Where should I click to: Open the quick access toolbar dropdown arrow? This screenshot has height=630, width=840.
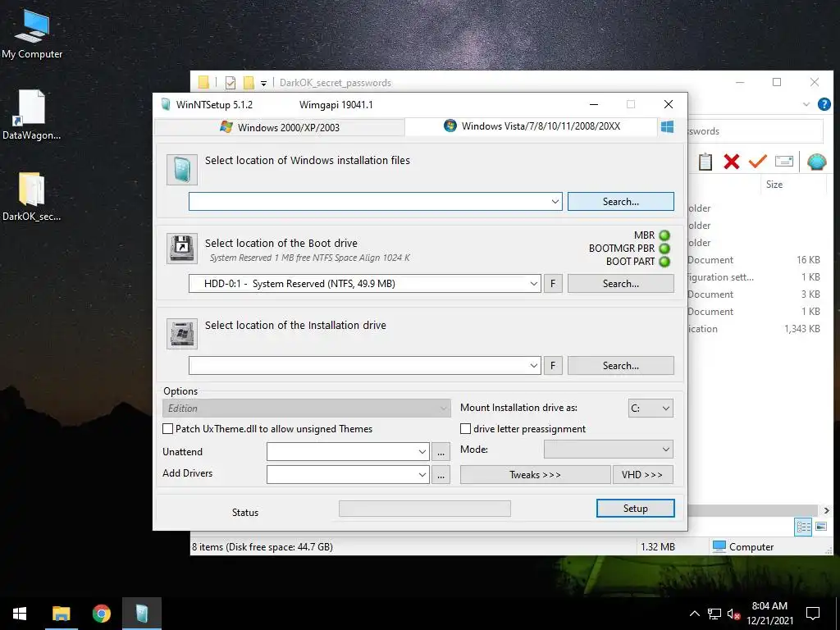pos(263,83)
